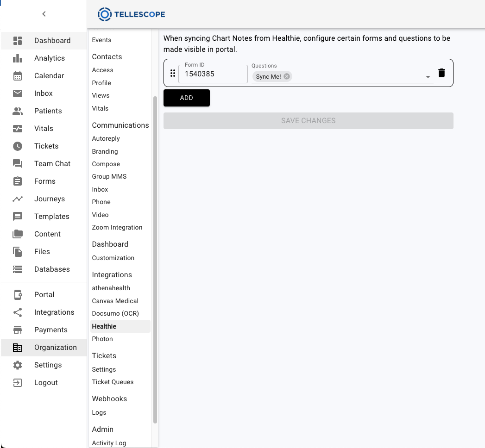Open Video under Communications
The height and width of the screenshot is (448, 485).
point(100,215)
